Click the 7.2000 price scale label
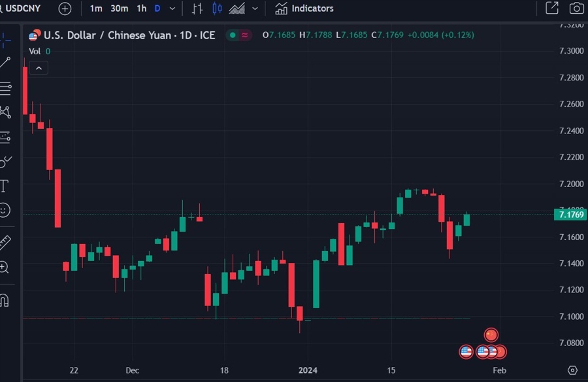Viewport: 588px width, 382px height. 571,184
